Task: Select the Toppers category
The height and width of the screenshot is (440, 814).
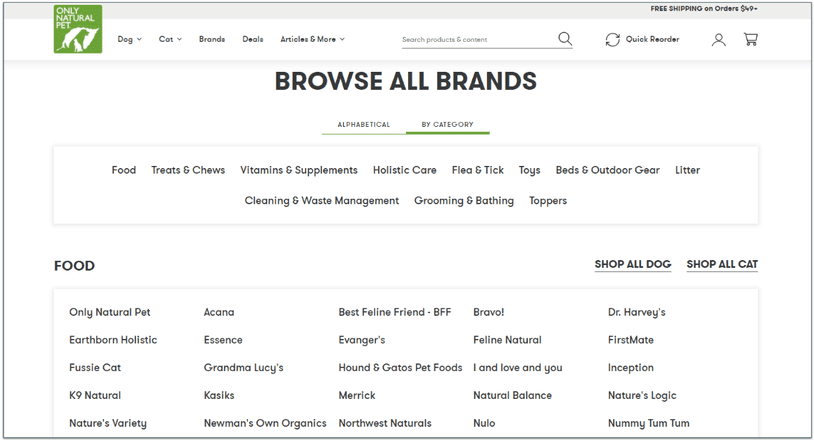Action: point(548,201)
